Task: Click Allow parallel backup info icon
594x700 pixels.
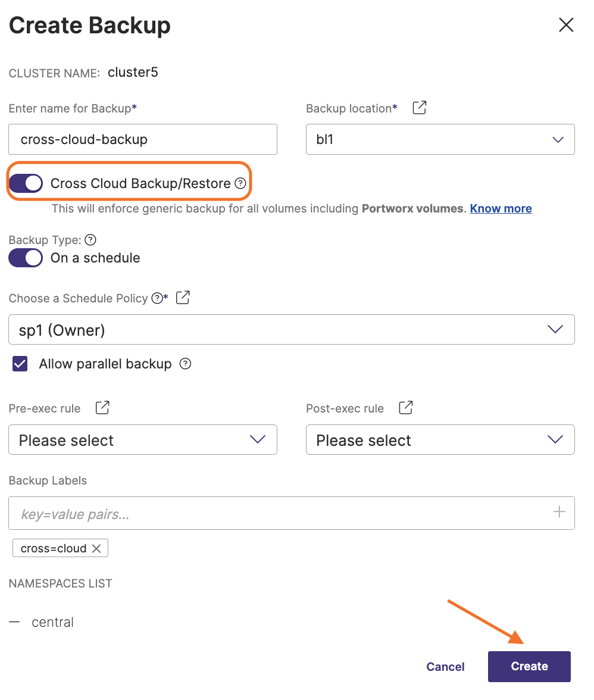Action: tap(185, 364)
